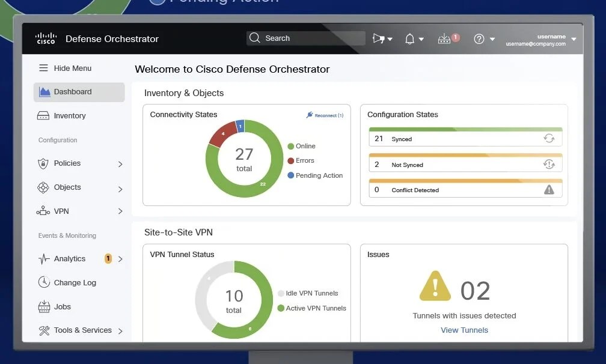Click the hamburger Hide Menu icon
Image resolution: width=606 pixels, height=364 pixels.
(x=43, y=68)
